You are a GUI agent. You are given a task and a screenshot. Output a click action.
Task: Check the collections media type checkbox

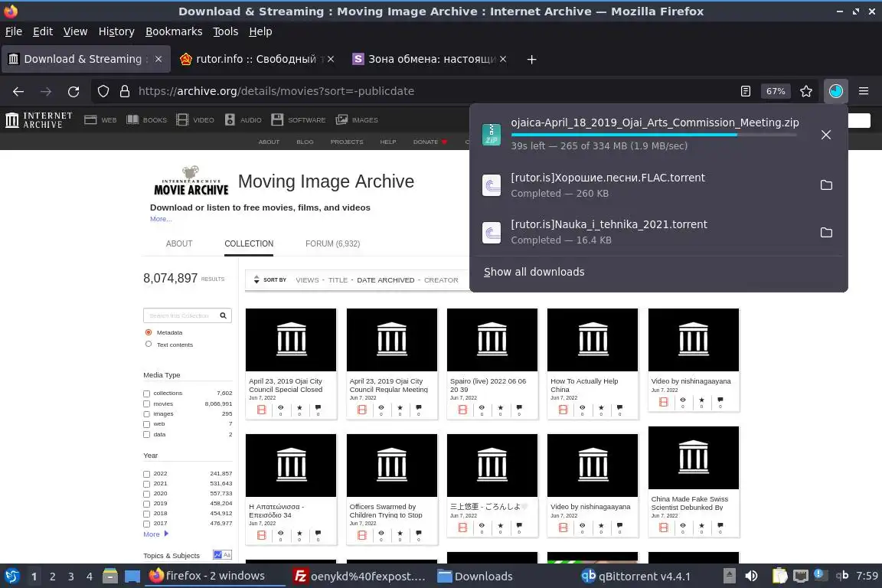coord(147,394)
